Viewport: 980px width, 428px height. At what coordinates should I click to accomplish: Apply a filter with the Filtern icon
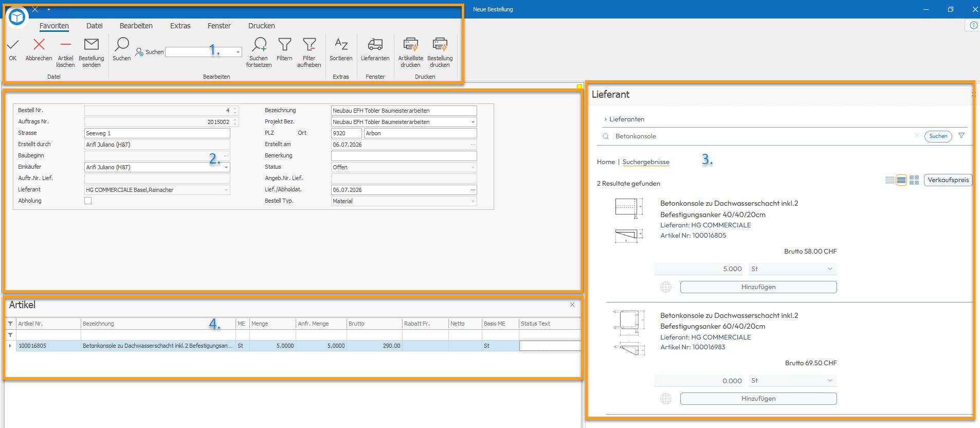click(284, 45)
